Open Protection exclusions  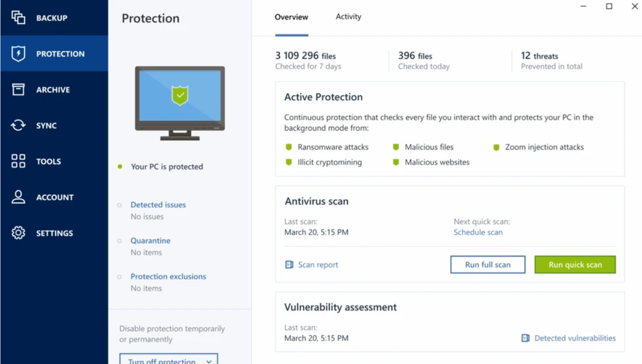168,276
